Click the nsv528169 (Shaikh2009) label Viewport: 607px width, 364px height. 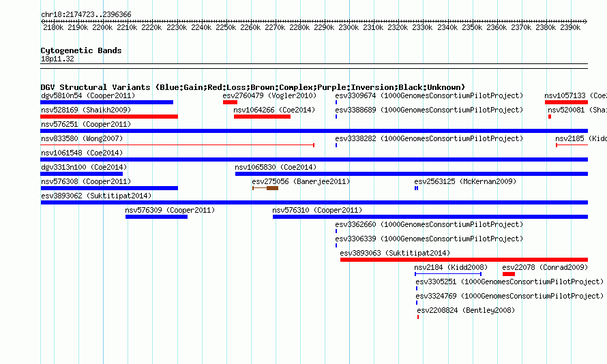86,110
